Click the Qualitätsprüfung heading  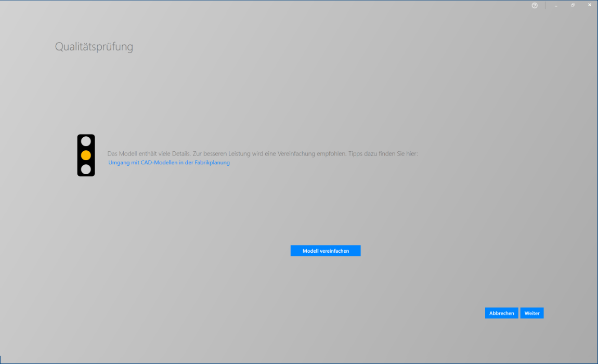pos(94,47)
